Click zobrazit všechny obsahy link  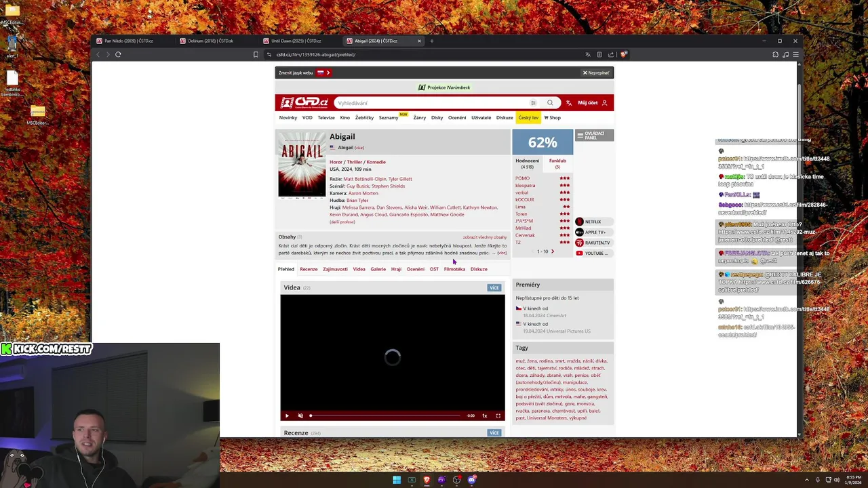484,237
